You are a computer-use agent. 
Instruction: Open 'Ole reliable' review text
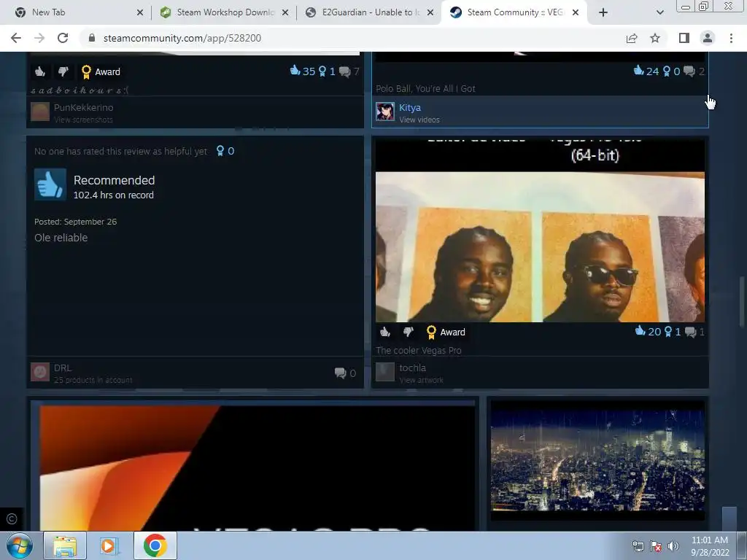[61, 238]
